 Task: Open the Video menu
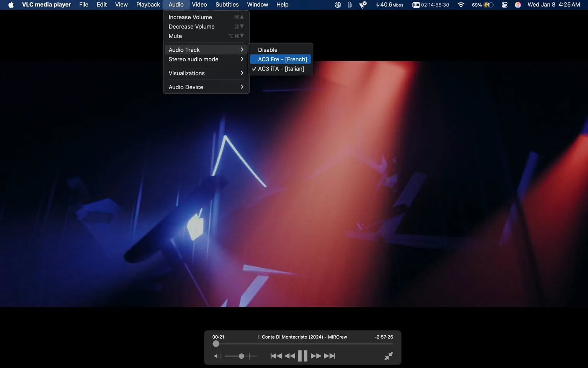199,5
